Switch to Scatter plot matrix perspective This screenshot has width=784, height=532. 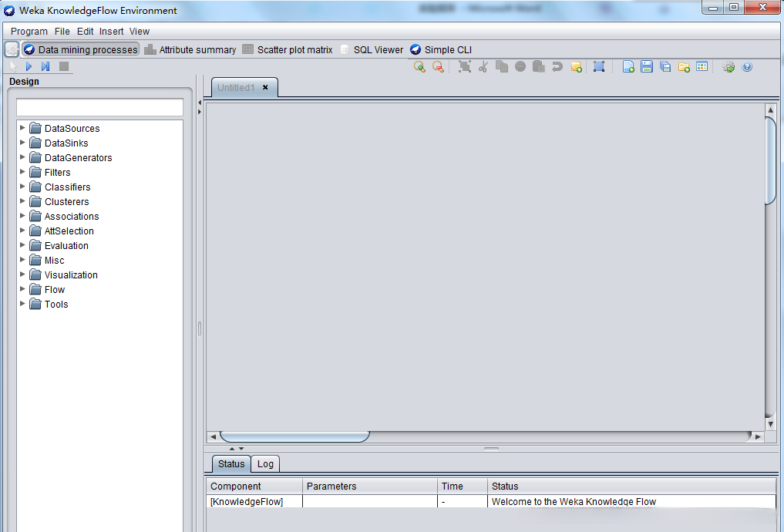[288, 49]
